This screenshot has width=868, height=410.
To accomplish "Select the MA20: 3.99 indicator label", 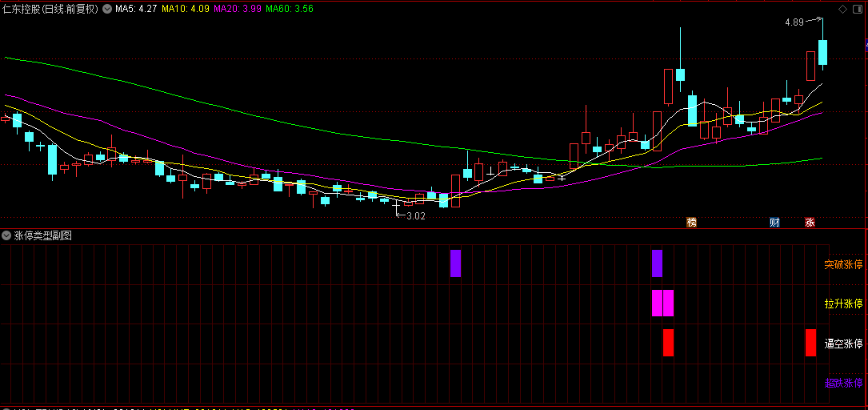I will [238, 9].
